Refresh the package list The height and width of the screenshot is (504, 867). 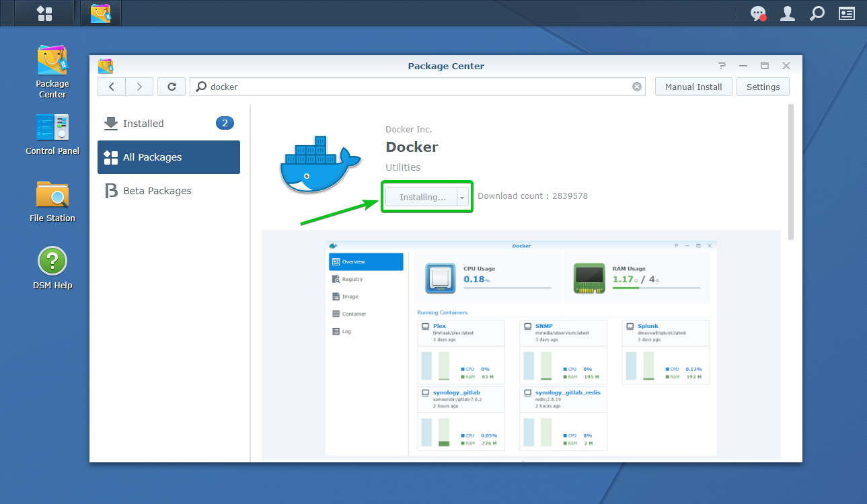(x=172, y=87)
